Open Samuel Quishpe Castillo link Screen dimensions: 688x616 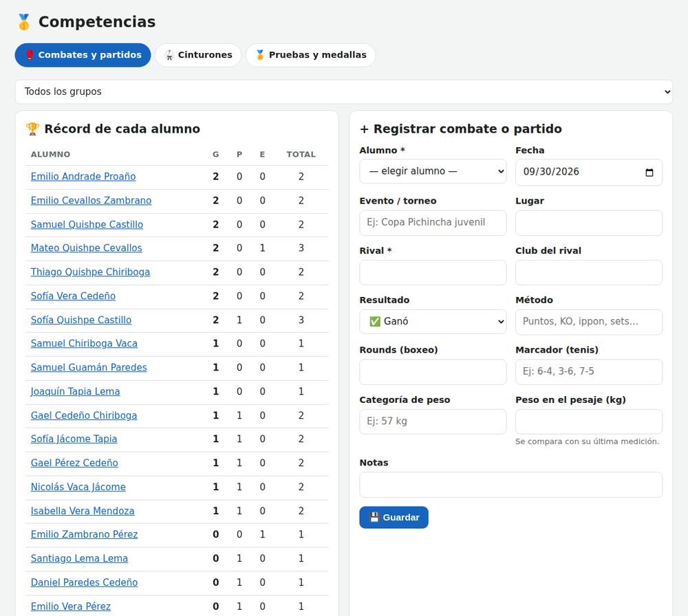point(87,225)
